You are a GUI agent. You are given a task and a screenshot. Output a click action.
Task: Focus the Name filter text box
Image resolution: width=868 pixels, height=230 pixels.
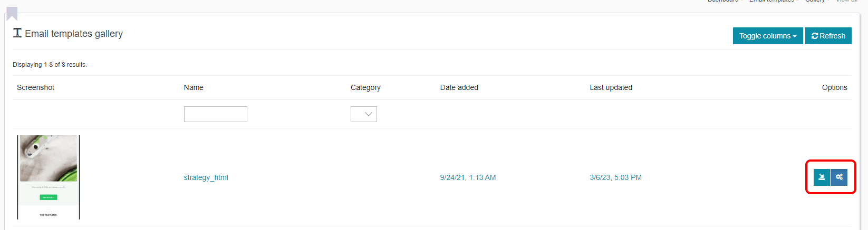point(216,114)
